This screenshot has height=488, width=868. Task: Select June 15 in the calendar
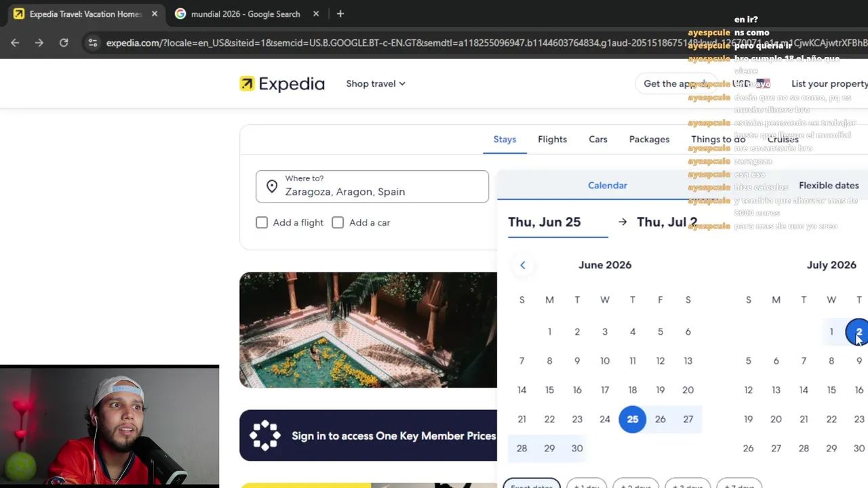pyautogui.click(x=549, y=390)
